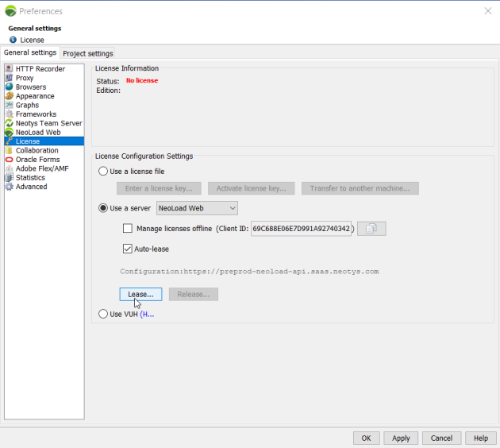Image resolution: width=500 pixels, height=448 pixels.
Task: Select the General settings tab
Action: click(30, 53)
